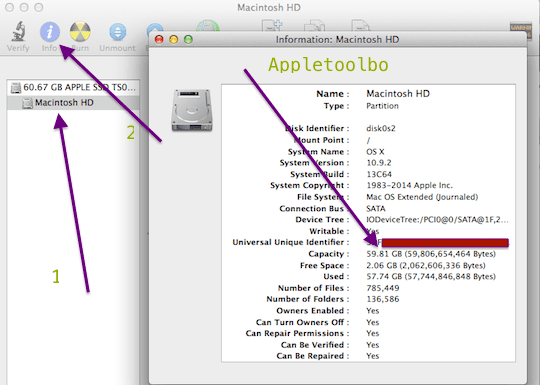Click the Name value Macintosh HD
The width and height of the screenshot is (540, 385).
pos(398,94)
